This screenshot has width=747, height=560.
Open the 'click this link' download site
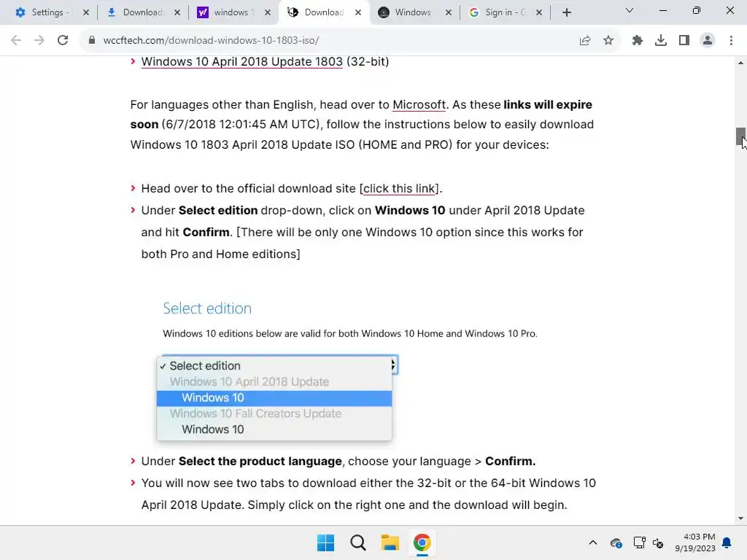(x=399, y=189)
